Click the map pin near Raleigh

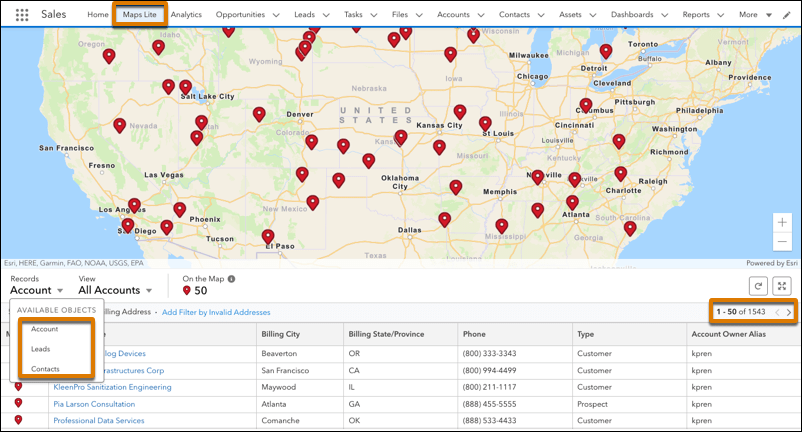click(620, 174)
